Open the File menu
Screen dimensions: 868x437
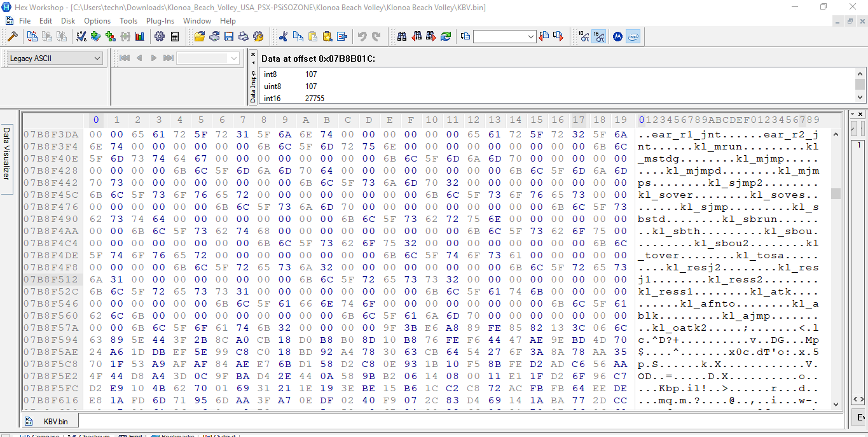[x=25, y=21]
